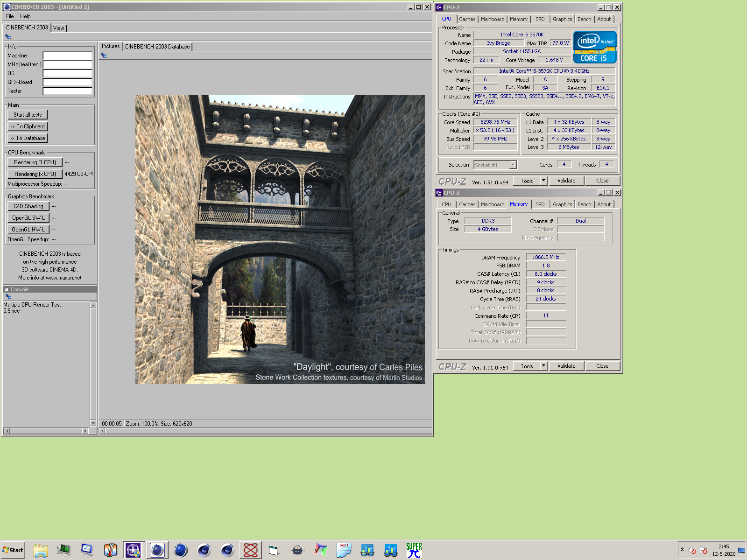Click the CINEBENCH title bar app icon

[7, 7]
